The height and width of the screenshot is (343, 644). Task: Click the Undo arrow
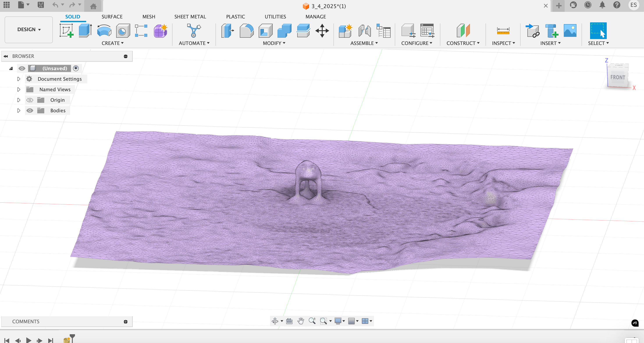[x=55, y=5]
